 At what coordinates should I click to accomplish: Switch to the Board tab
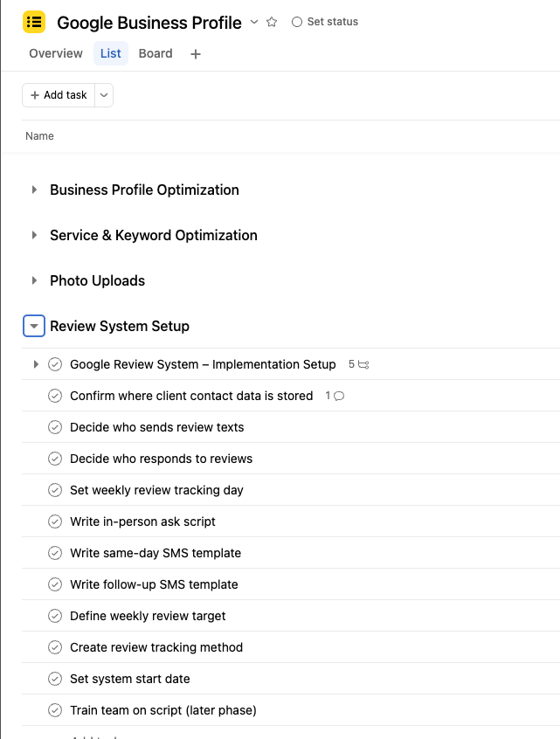coord(156,53)
